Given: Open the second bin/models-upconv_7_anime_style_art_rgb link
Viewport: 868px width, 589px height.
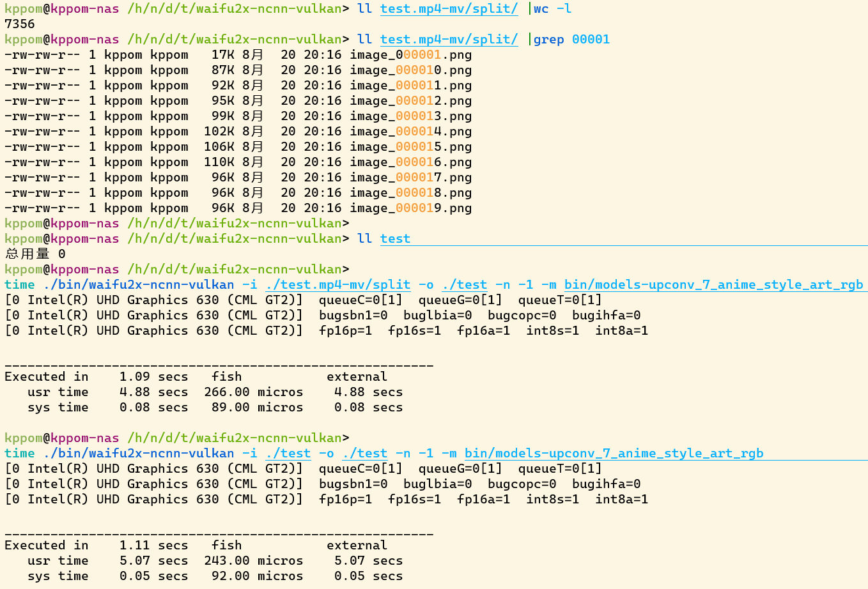Looking at the screenshot, I should point(614,453).
